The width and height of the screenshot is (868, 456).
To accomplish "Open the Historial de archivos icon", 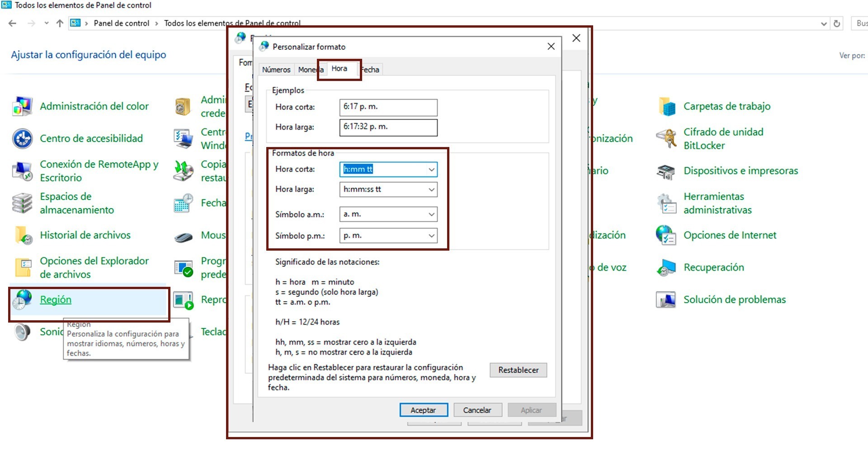I will click(x=22, y=235).
